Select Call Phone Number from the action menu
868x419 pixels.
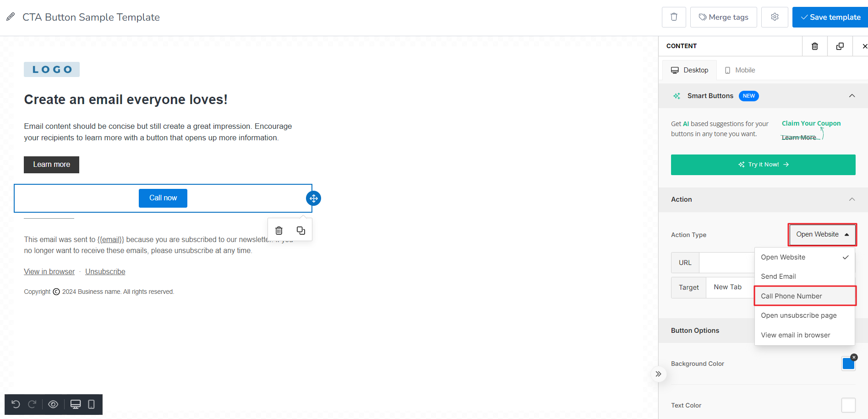(x=791, y=296)
